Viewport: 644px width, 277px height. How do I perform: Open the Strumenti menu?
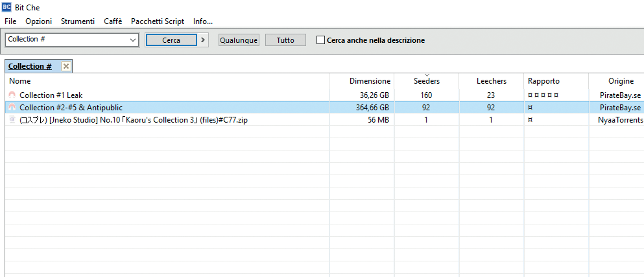tap(78, 21)
